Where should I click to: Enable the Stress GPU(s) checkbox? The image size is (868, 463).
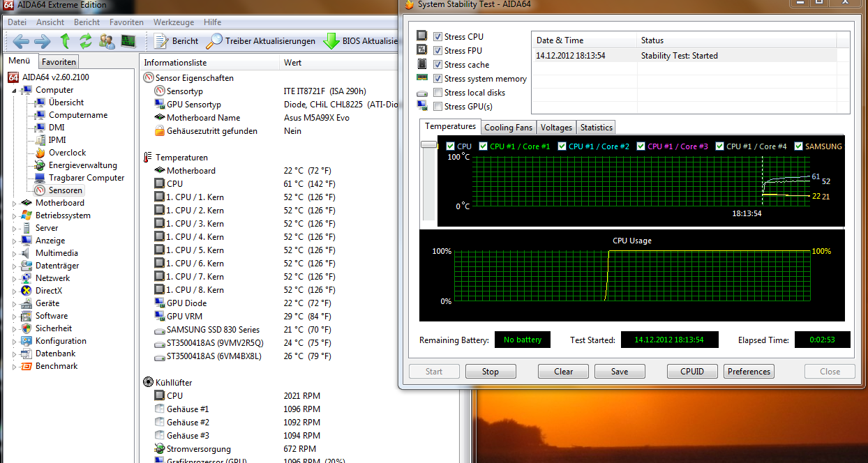pyautogui.click(x=437, y=107)
